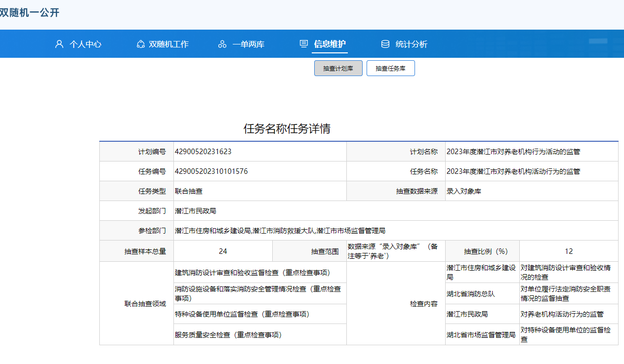Click the 参检部门 label

pos(152,231)
